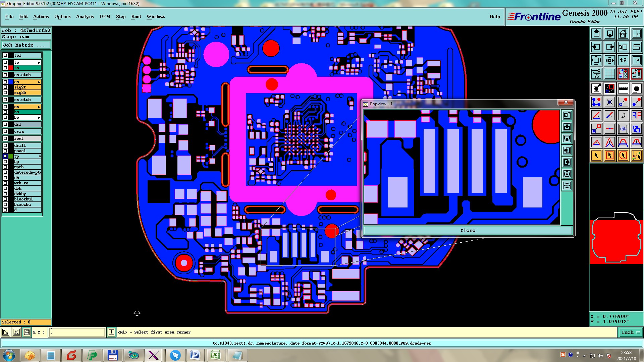This screenshot has height=362, width=644.
Task: Enable checkbox for rout layer
Action: pyautogui.click(x=5, y=138)
